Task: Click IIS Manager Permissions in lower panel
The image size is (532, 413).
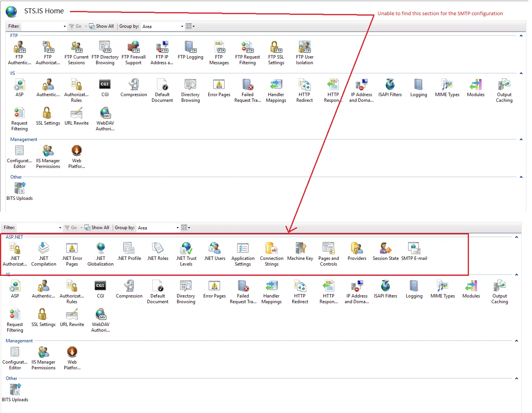Action: [43, 352]
